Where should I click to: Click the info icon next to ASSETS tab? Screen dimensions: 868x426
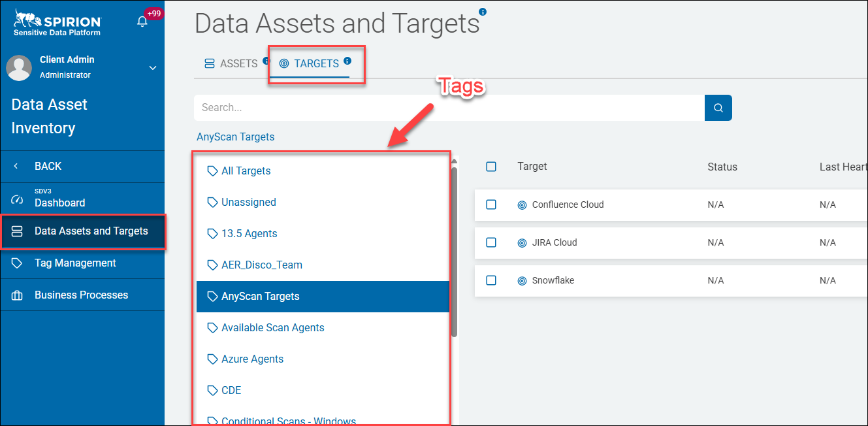tap(266, 61)
